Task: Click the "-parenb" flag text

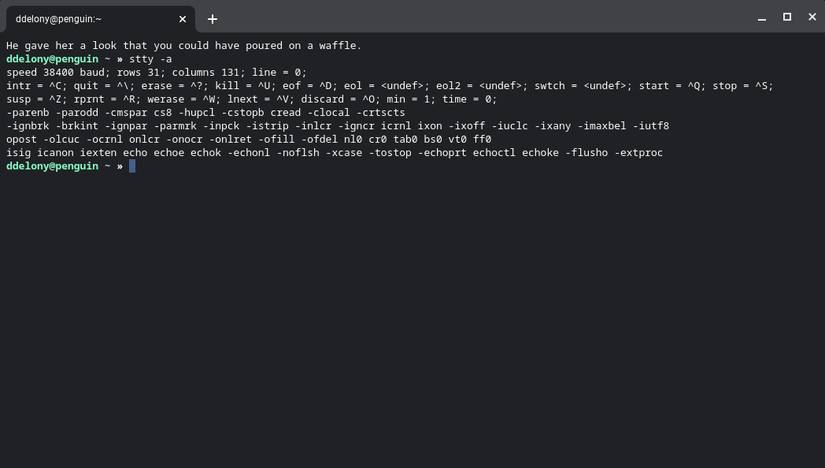Action: coord(28,113)
